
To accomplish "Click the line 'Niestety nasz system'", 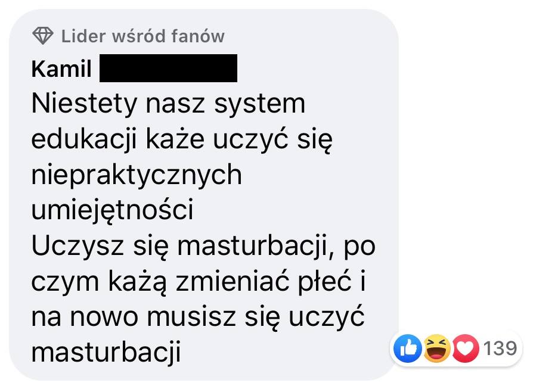I will pos(168,104).
